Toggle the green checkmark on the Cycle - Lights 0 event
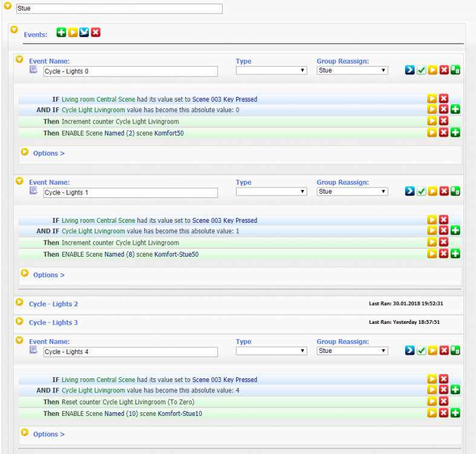Screen dimensions: 476x454 [x=421, y=70]
